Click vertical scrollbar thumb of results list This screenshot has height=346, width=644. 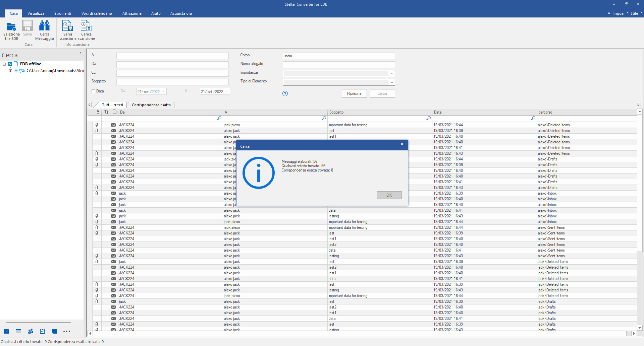coord(640,183)
